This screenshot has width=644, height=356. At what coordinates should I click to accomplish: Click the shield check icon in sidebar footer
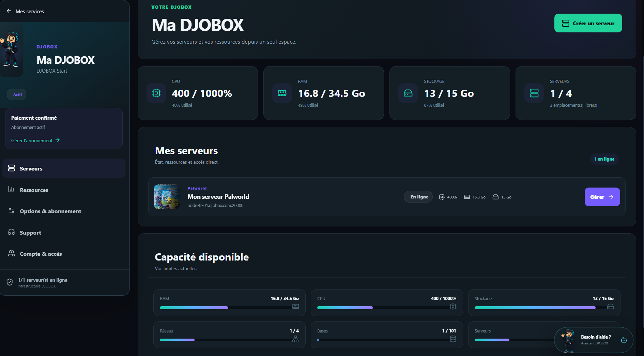tap(10, 282)
